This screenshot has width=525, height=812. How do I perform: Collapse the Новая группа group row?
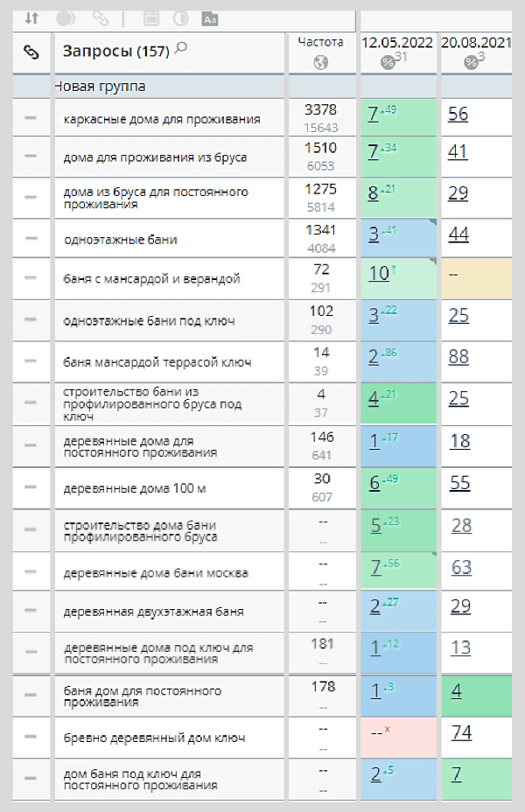100,86
